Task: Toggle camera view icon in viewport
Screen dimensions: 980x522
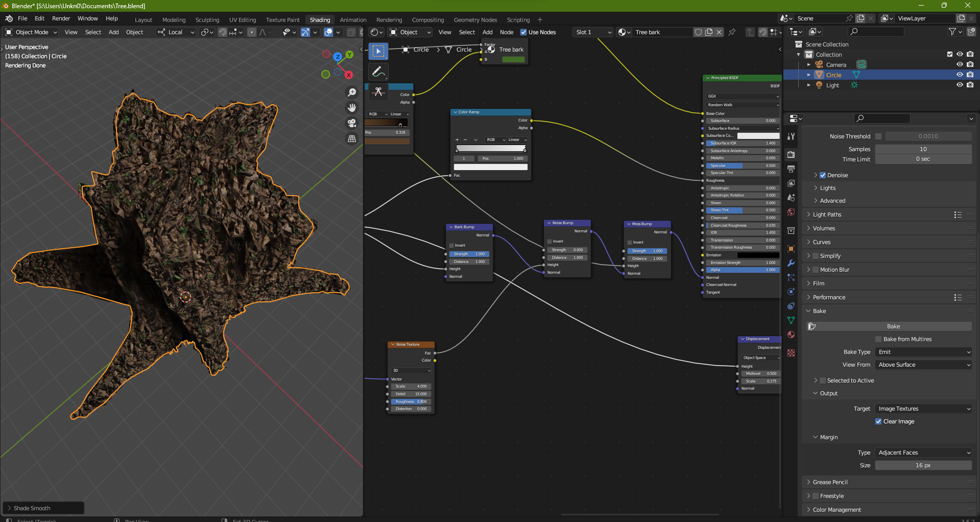Action: pyautogui.click(x=352, y=123)
